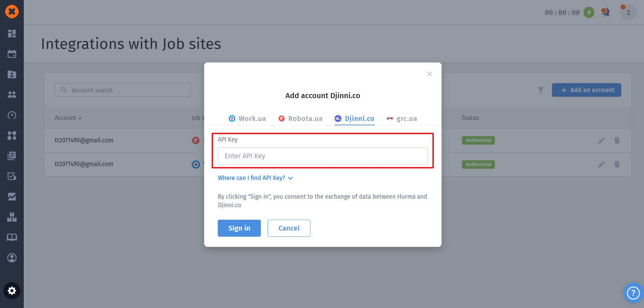Click the Cancel button

[x=289, y=228]
